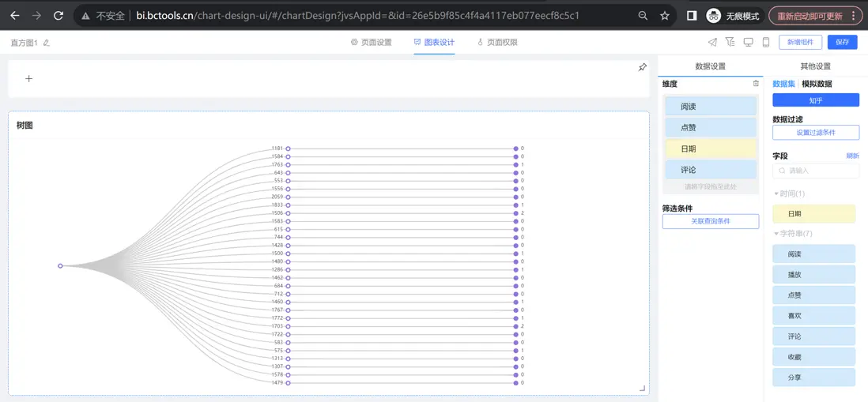Screen dimensions: 868x402
Task: Click the bookmark star icon in address bar
Action: (665, 16)
